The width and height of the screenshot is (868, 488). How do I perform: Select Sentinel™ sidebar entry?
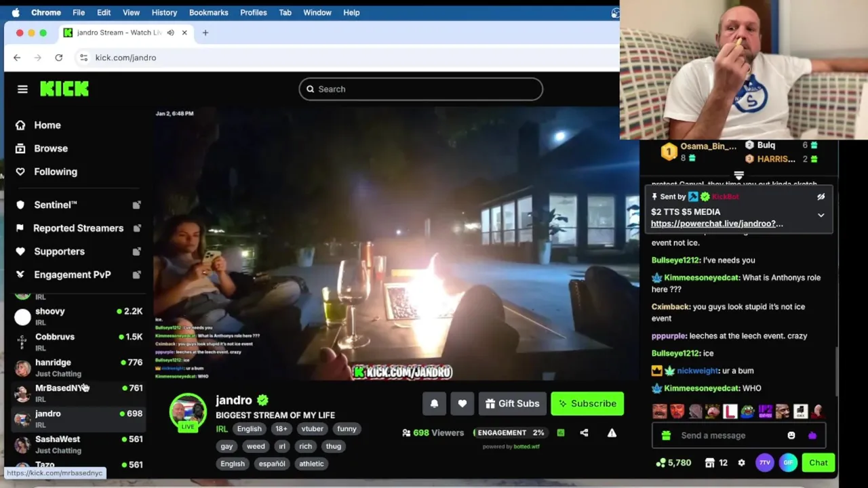(55, 205)
